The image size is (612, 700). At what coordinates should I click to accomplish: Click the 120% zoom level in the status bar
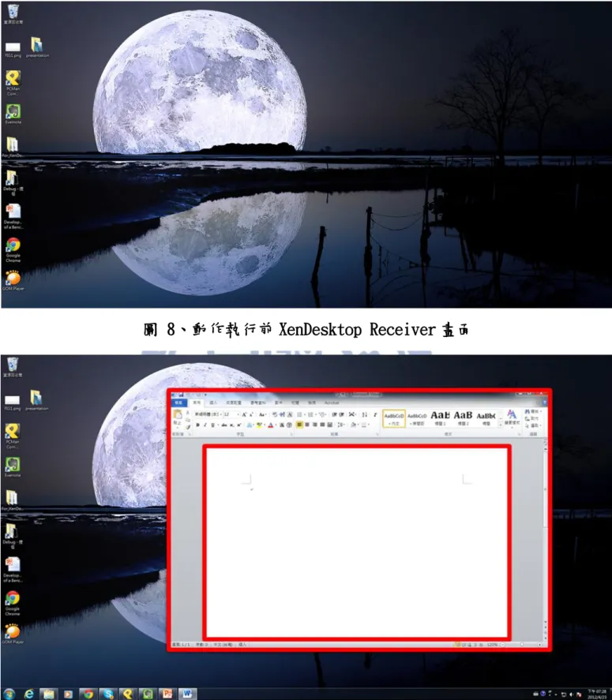pyautogui.click(x=492, y=644)
